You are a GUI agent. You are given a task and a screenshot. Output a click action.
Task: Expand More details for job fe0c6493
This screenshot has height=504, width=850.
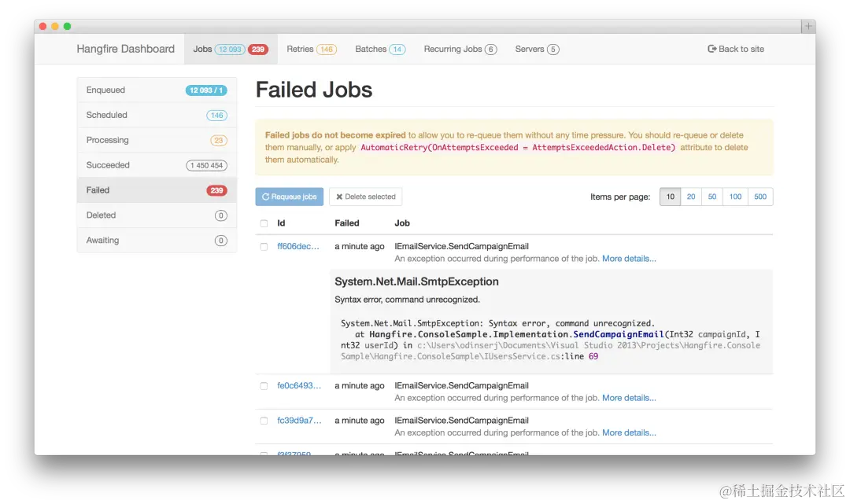click(x=629, y=398)
